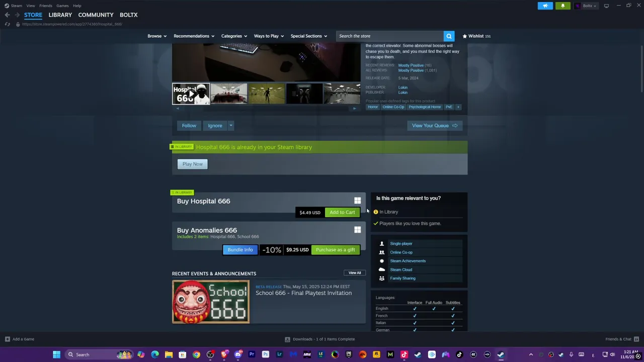The height and width of the screenshot is (362, 644).
Task: Click the downloads status icon
Action: tap(287, 339)
